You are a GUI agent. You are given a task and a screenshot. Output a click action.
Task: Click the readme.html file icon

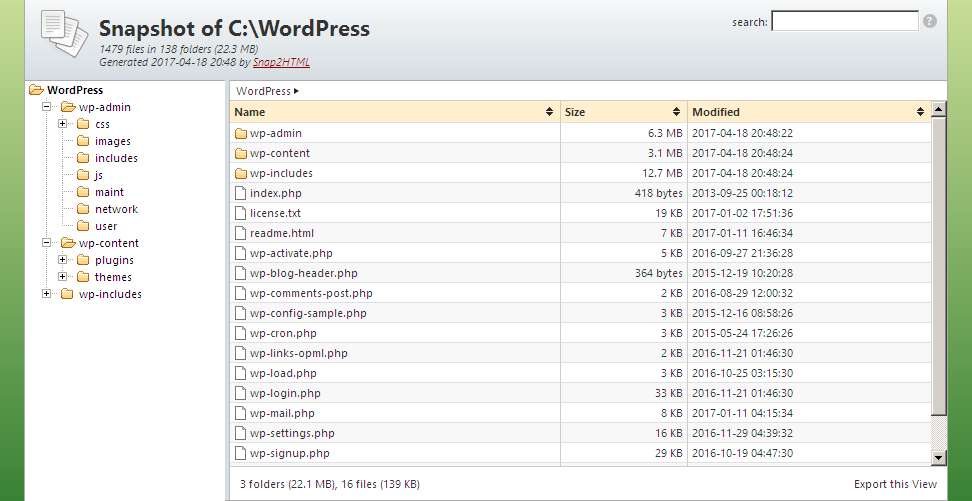point(241,233)
